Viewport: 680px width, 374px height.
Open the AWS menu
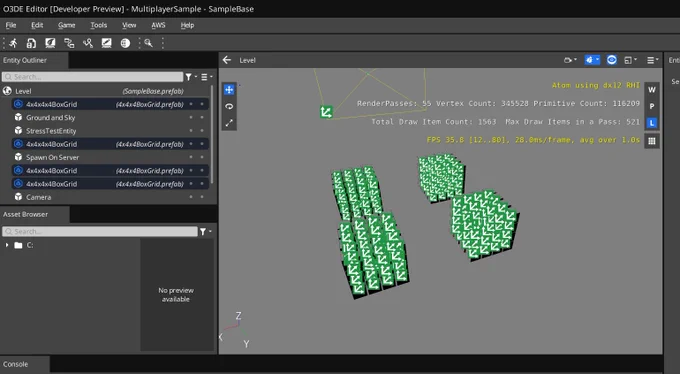(x=158, y=25)
